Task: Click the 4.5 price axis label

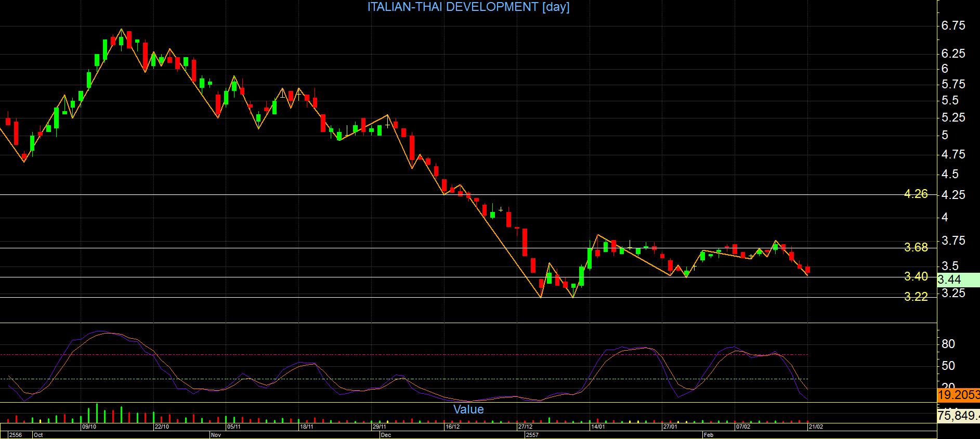Action: (949, 174)
